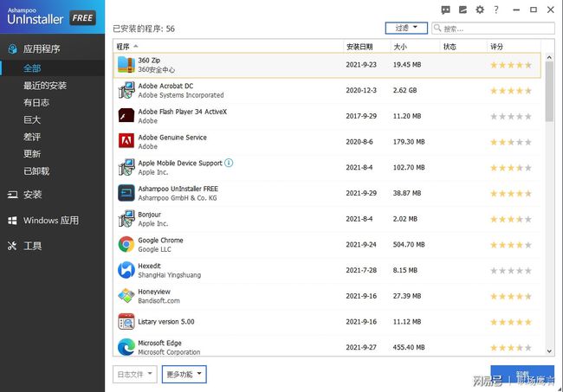Click star rating for 360 Zip
The width and height of the screenshot is (563, 392).
[x=511, y=65]
